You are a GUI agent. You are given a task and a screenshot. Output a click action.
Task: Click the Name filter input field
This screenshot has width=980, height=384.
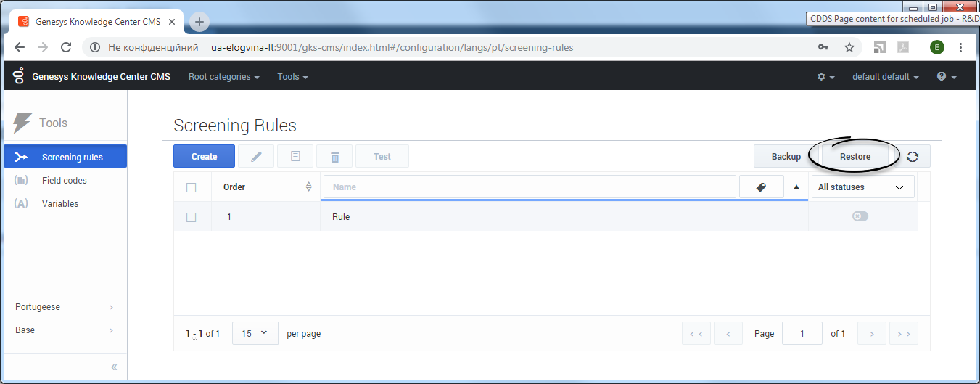[x=530, y=187]
